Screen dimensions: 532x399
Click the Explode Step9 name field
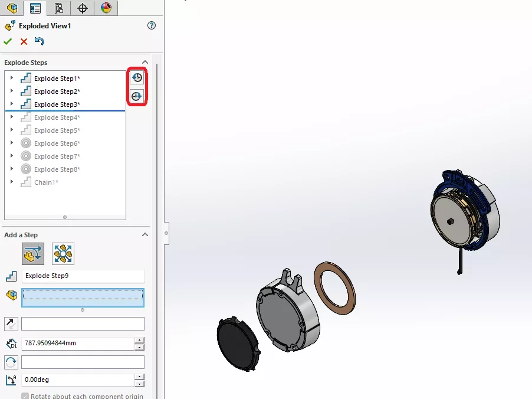coord(83,276)
